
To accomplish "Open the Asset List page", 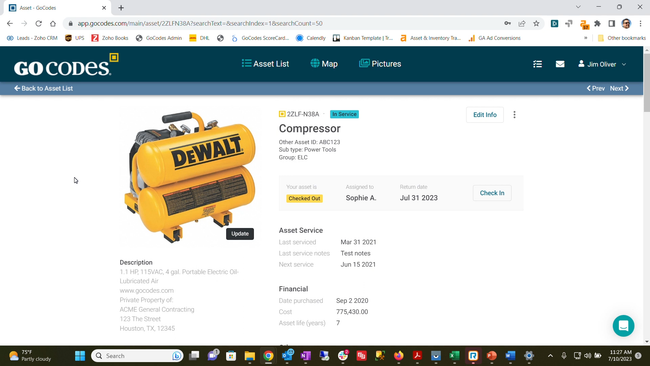I will (265, 64).
